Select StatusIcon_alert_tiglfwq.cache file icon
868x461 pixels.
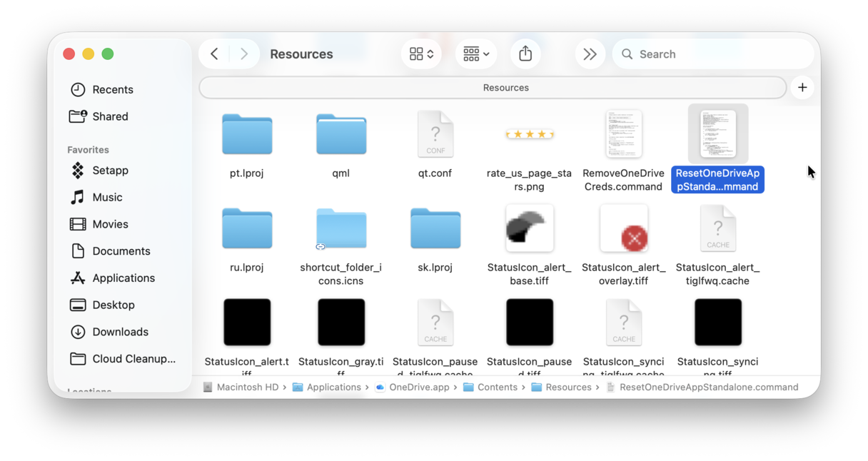click(x=718, y=228)
